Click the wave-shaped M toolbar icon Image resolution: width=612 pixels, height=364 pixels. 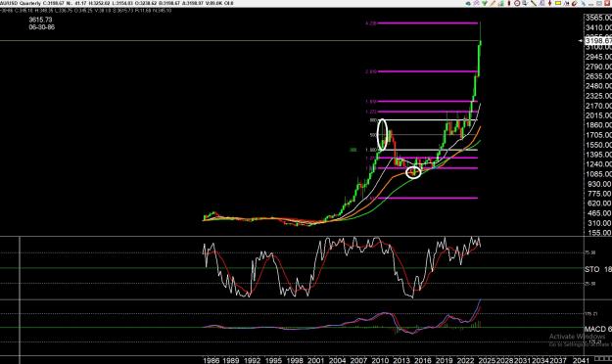coord(566,3)
